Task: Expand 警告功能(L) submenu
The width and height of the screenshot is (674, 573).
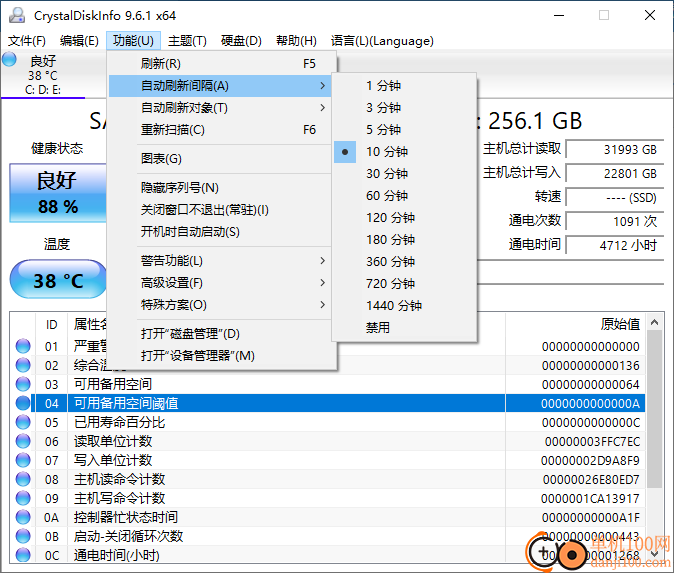Action: coord(220,261)
